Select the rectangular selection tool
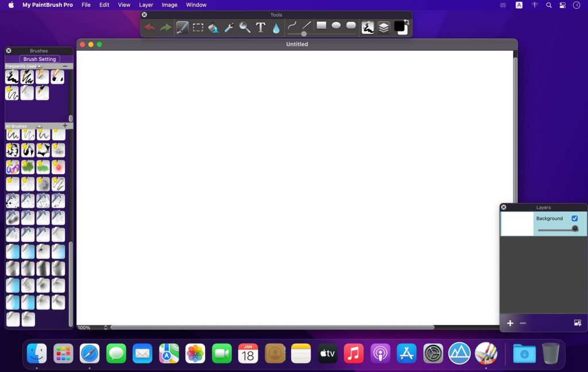This screenshot has height=372, width=588. (197, 27)
